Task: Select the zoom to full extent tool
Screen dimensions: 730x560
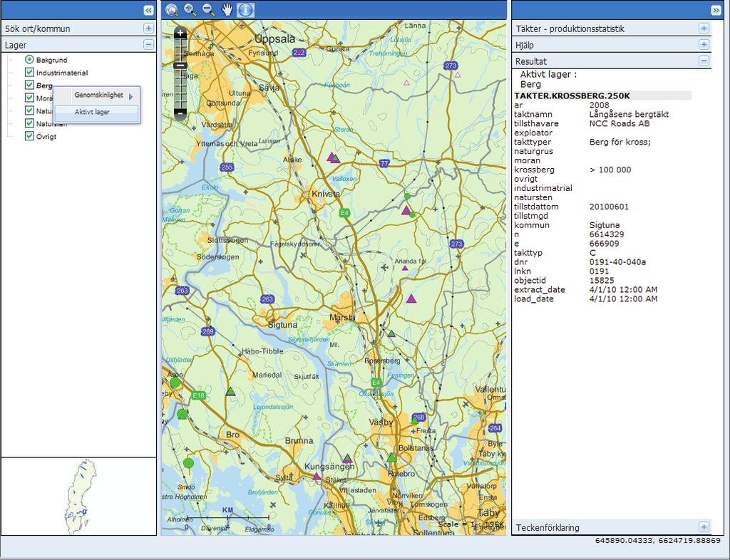Action: point(172,10)
